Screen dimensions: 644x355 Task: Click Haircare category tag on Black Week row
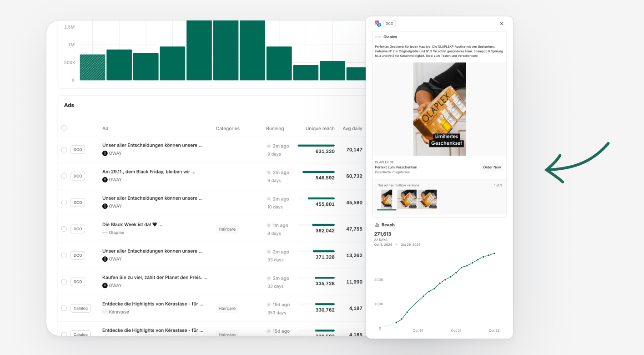[227, 229]
